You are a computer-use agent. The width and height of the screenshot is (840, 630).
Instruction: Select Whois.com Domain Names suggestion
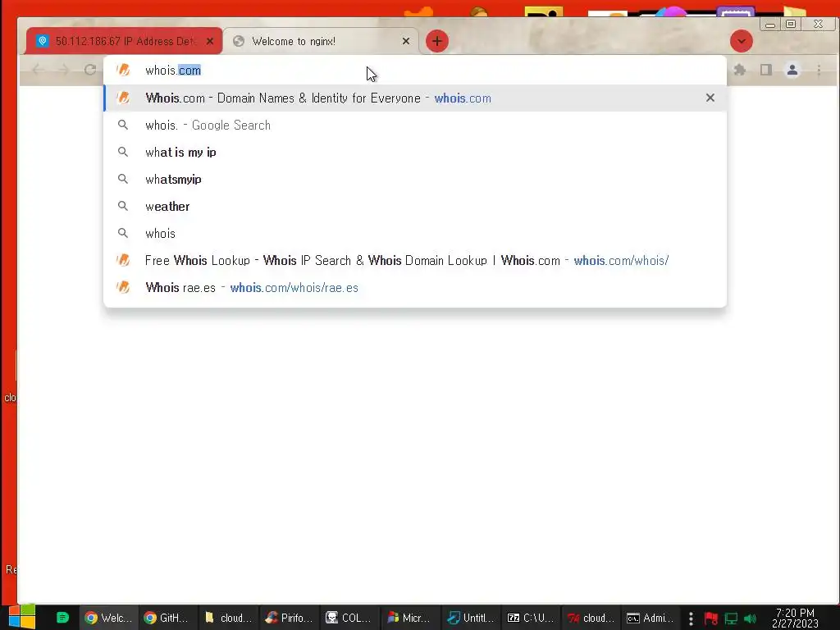click(x=414, y=98)
